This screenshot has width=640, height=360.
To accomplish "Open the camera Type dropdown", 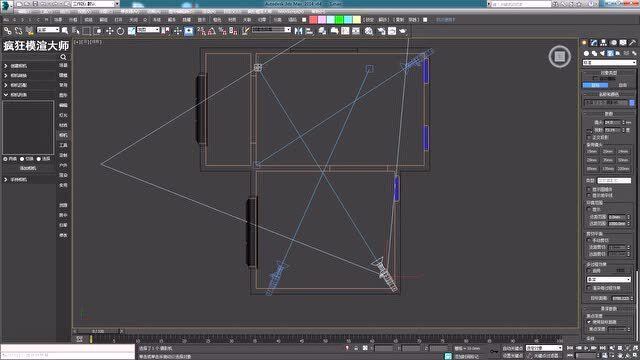I will tap(614, 180).
